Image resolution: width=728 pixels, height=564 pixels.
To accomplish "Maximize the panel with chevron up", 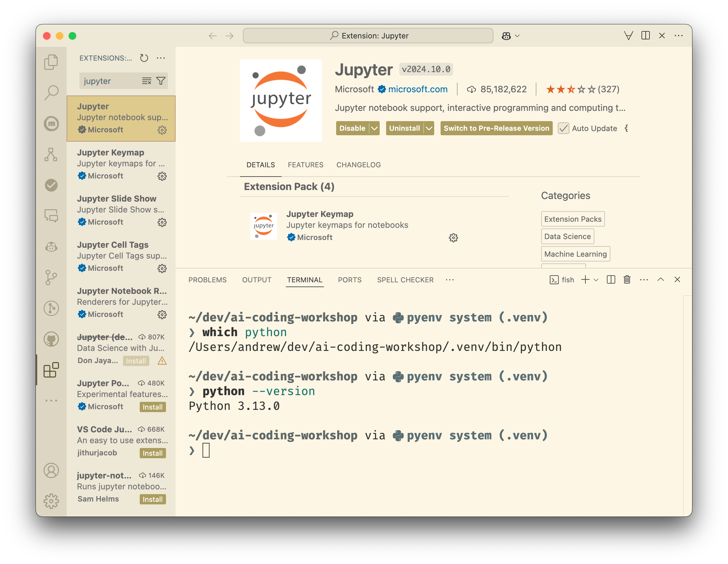I will pos(661,279).
